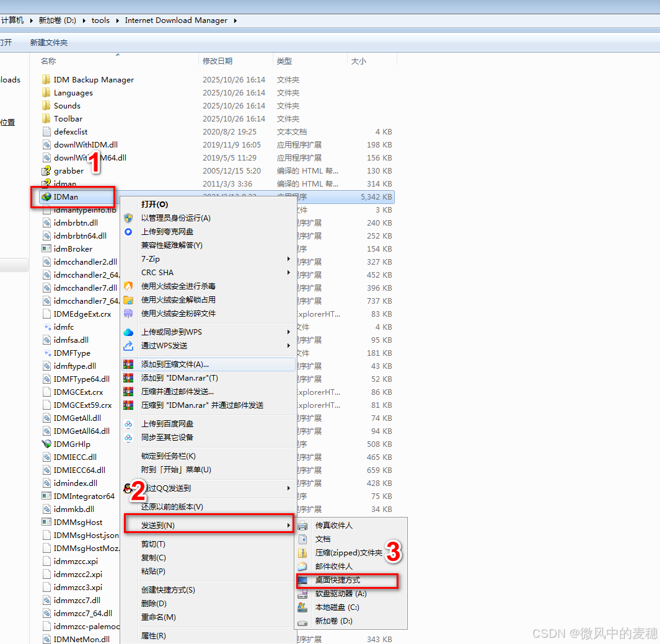Select the defexclist file row
The width and height of the screenshot is (660, 644).
(x=217, y=132)
